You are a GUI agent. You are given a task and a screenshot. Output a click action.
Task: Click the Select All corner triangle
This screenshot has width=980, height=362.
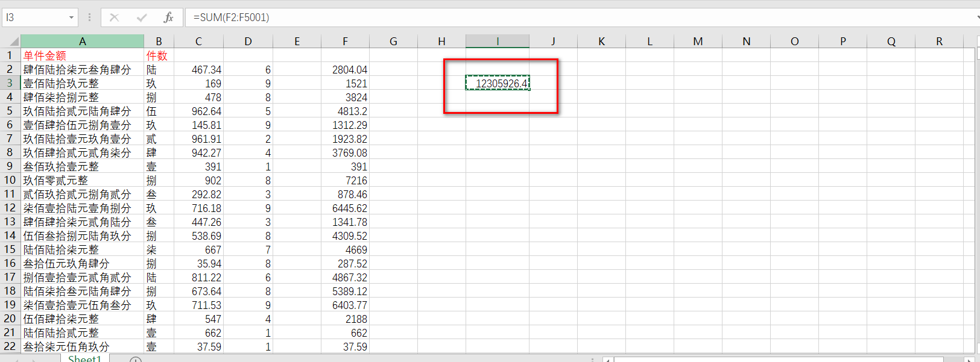click(13, 42)
